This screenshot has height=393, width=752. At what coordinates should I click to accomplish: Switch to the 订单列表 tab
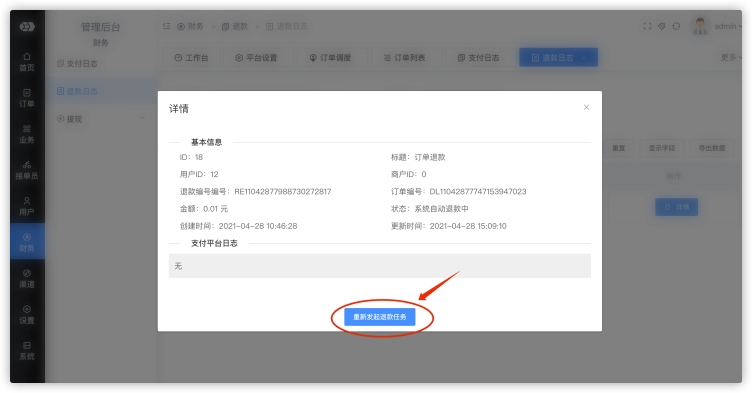click(x=405, y=58)
